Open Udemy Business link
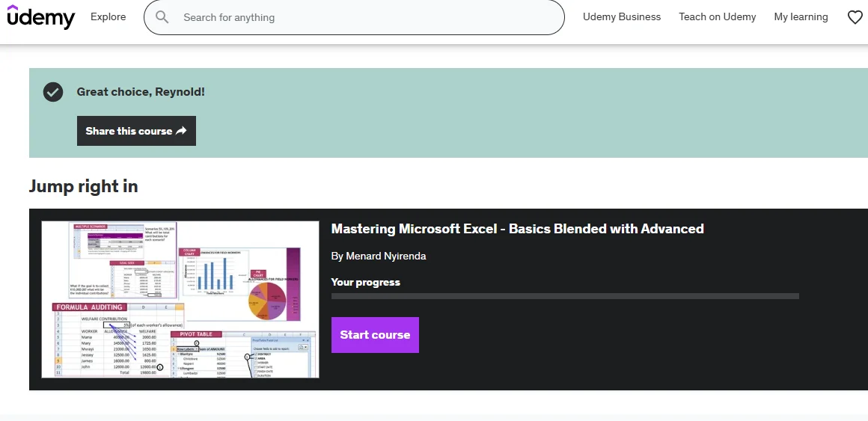868x421 pixels. [622, 16]
